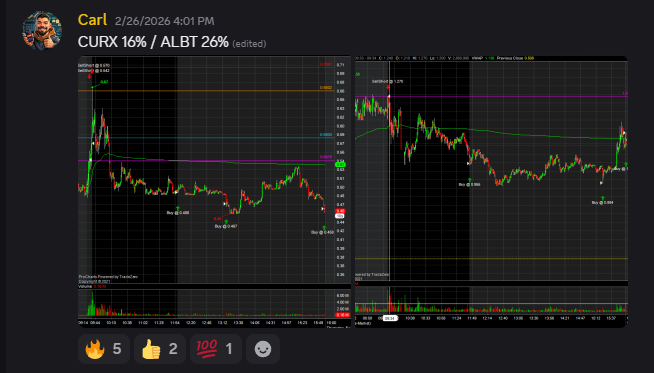This screenshot has width=654, height=373.
Task: Click the (edited) label
Action: [x=249, y=44]
